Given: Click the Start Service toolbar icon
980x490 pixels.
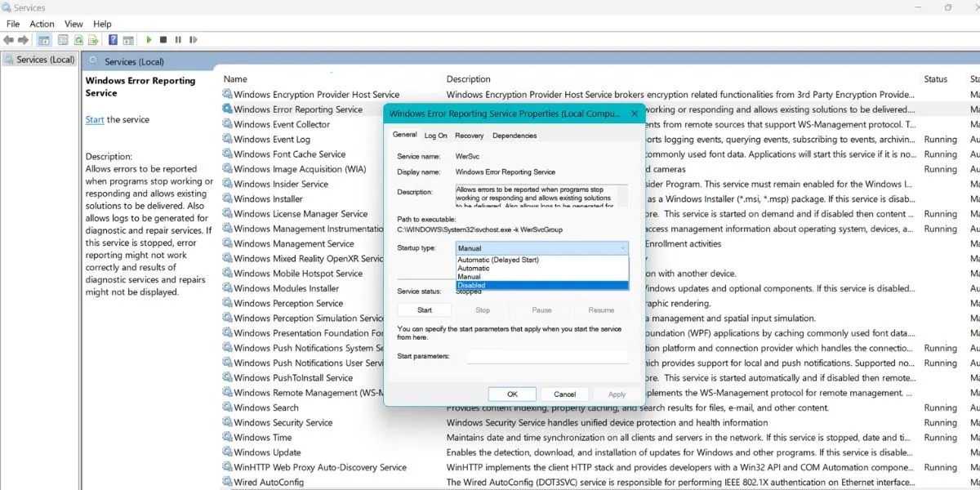Looking at the screenshot, I should [x=149, y=39].
